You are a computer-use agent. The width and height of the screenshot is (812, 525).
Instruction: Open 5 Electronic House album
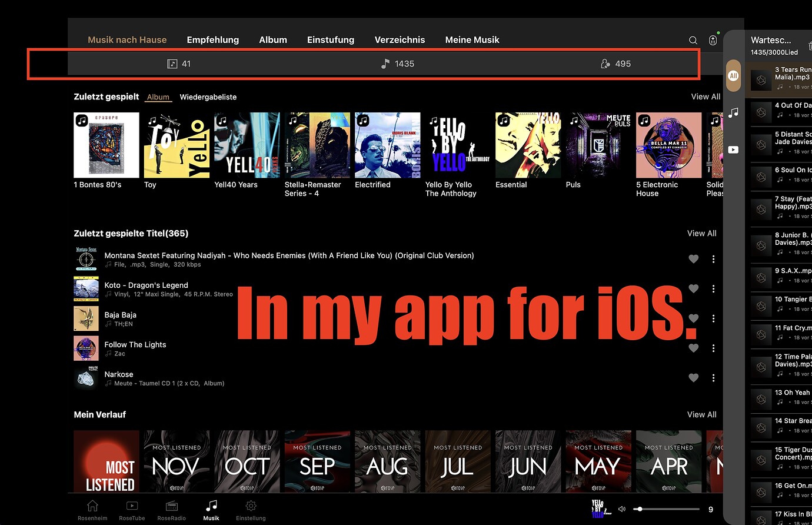[x=669, y=145]
